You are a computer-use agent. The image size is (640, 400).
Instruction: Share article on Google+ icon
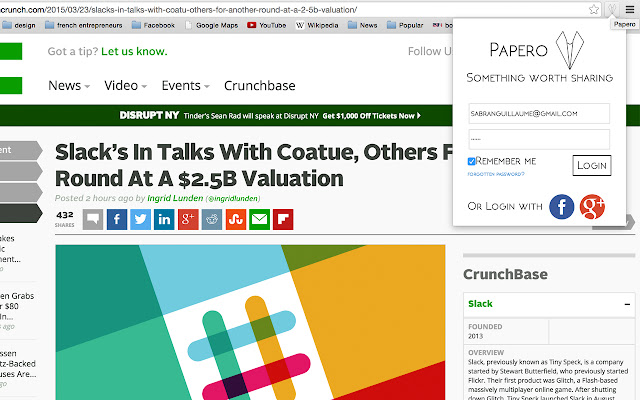pos(188,219)
